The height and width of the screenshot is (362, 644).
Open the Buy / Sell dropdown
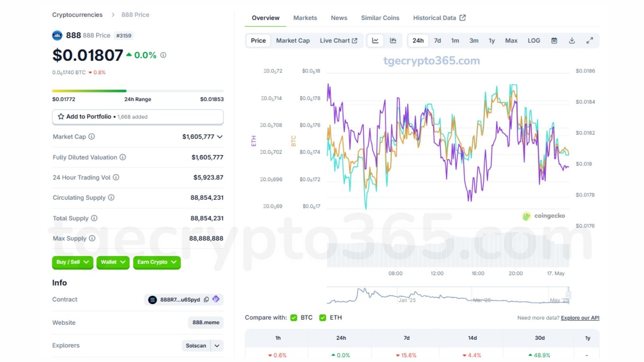click(73, 262)
